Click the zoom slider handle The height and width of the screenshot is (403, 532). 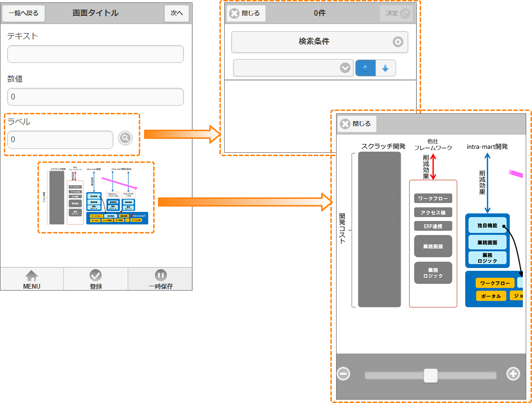431,376
